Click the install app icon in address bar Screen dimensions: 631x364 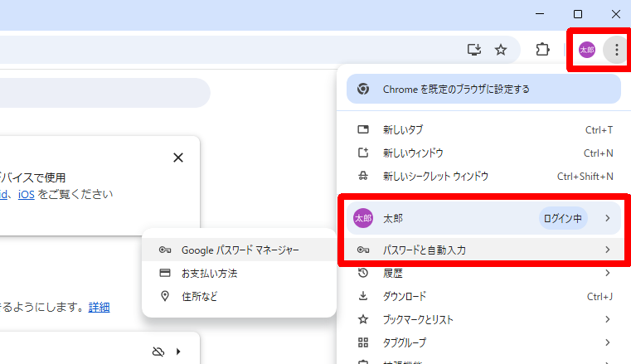474,50
